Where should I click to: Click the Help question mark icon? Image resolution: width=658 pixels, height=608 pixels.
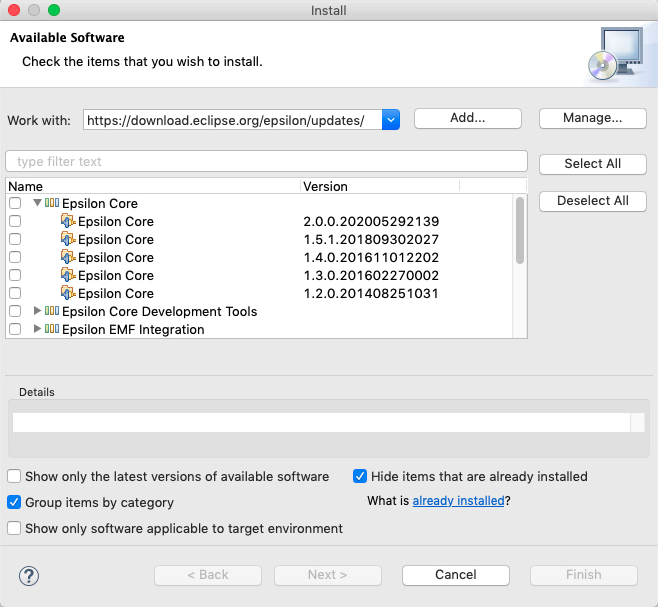(28, 575)
